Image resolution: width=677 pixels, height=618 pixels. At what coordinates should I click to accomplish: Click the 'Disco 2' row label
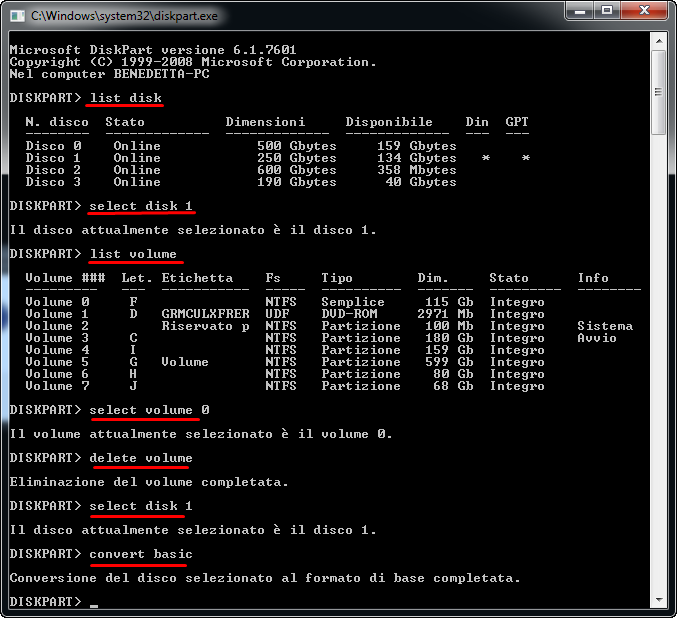(53, 170)
